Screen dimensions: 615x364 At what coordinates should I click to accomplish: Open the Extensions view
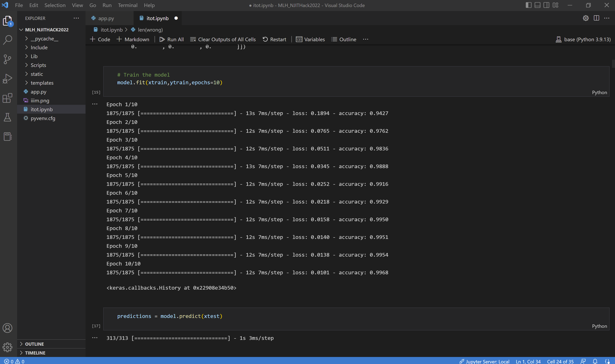7,98
